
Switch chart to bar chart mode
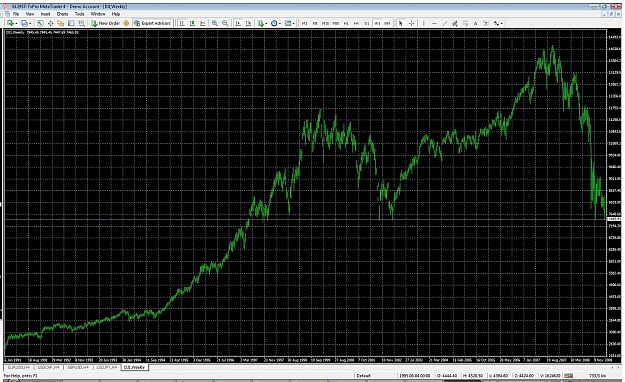tap(182, 23)
